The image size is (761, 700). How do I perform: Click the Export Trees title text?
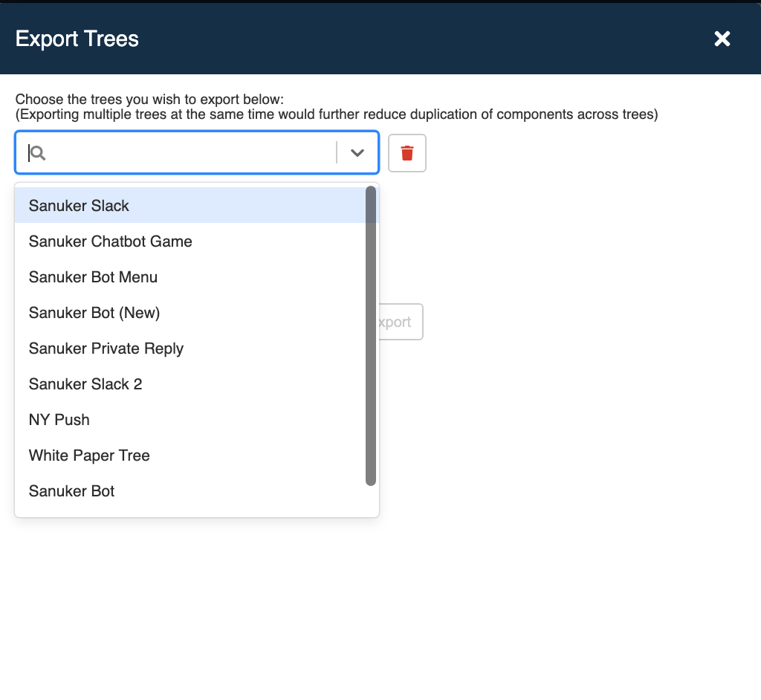[77, 39]
